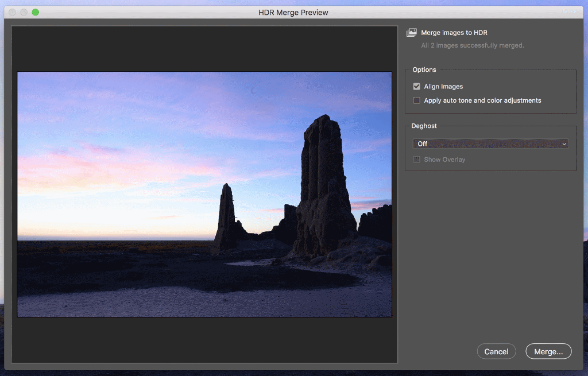
Task: Close the dialog with the red traffic light
Action: [x=11, y=11]
